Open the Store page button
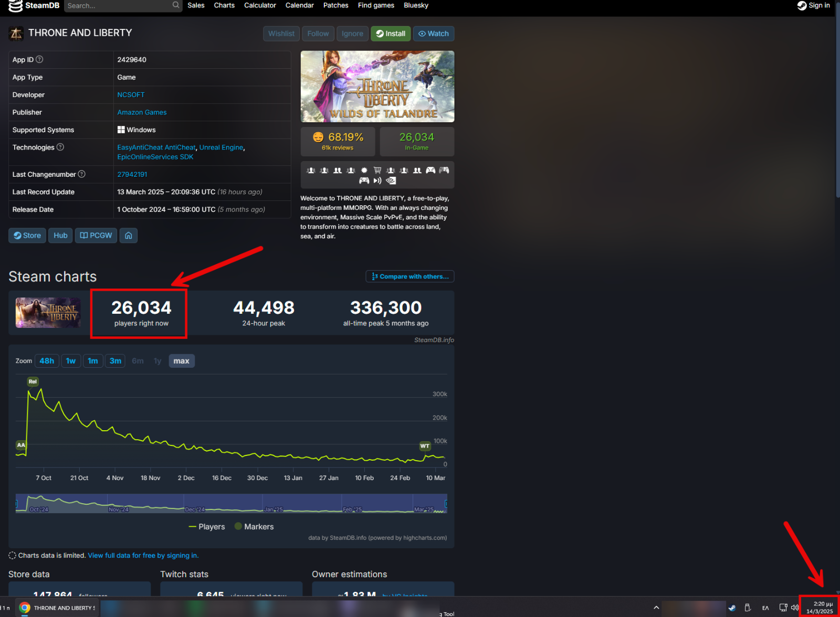Screen dimensions: 840x617 point(27,236)
